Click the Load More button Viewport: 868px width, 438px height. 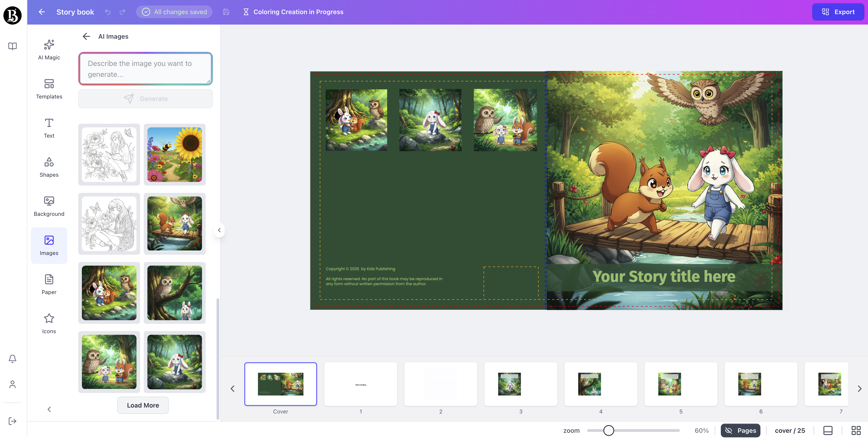click(x=143, y=405)
